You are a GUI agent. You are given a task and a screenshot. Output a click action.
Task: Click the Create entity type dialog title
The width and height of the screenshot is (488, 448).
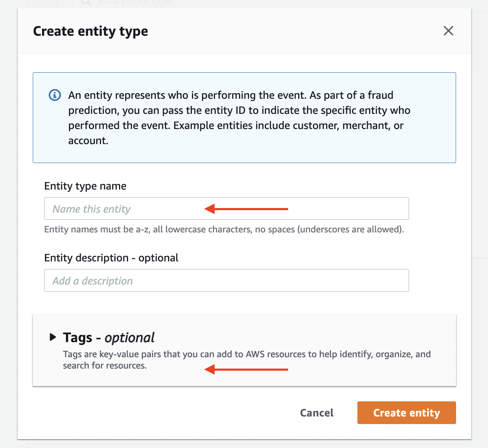pos(91,31)
